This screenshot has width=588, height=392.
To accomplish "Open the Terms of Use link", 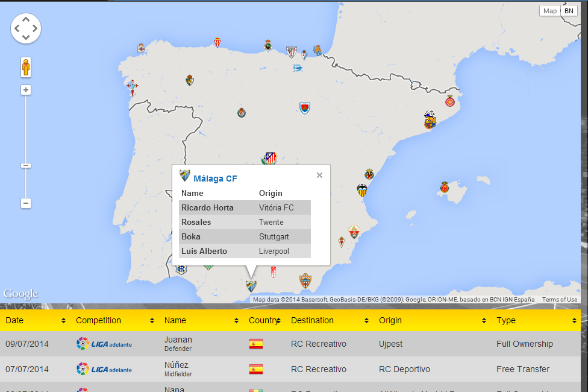I will (559, 300).
